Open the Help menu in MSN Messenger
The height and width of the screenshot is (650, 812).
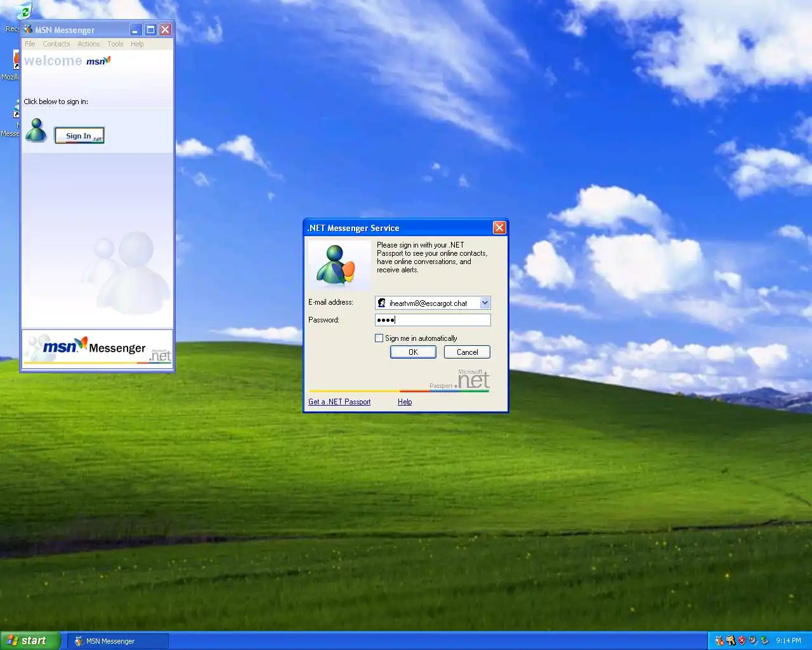(x=138, y=44)
